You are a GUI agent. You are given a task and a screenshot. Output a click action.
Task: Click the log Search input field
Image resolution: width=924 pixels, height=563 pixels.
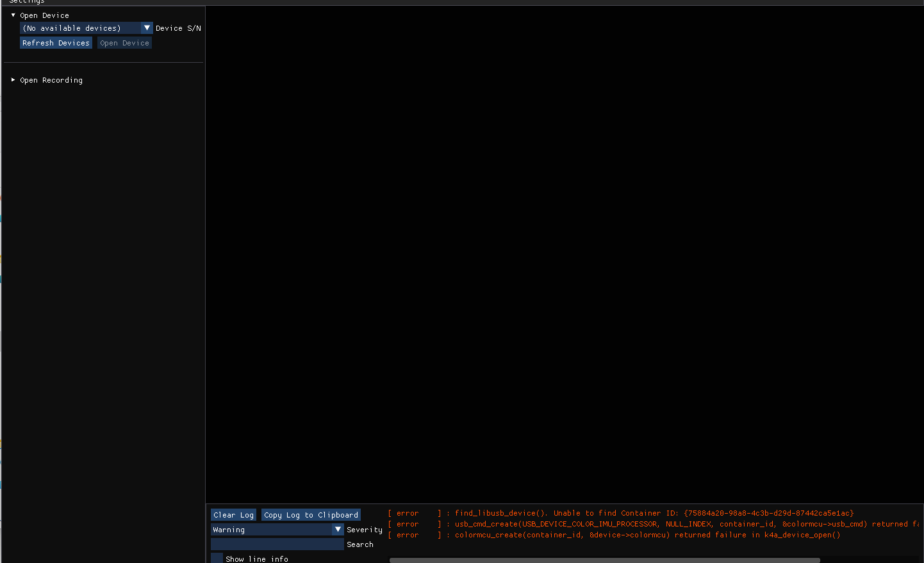[277, 544]
